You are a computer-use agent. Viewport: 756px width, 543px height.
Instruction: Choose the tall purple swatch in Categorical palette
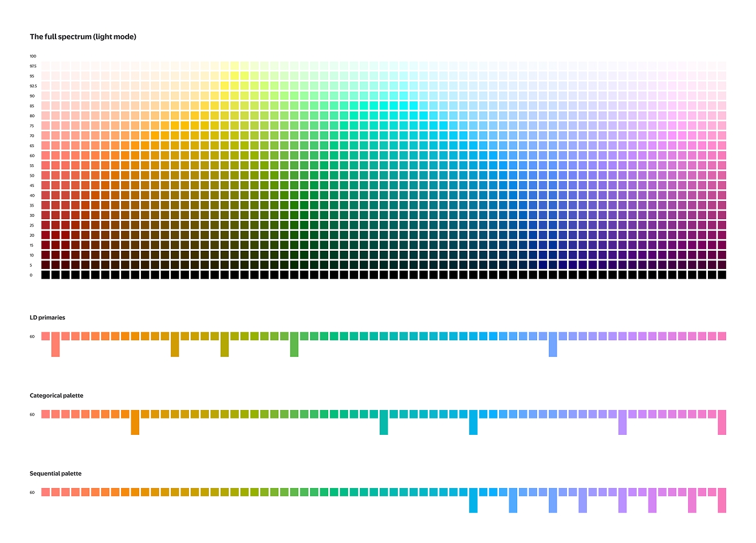622,422
